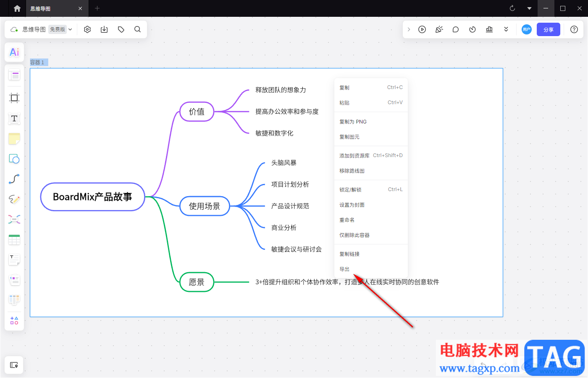Select the Text tool
The width and height of the screenshot is (588, 378).
tap(14, 118)
